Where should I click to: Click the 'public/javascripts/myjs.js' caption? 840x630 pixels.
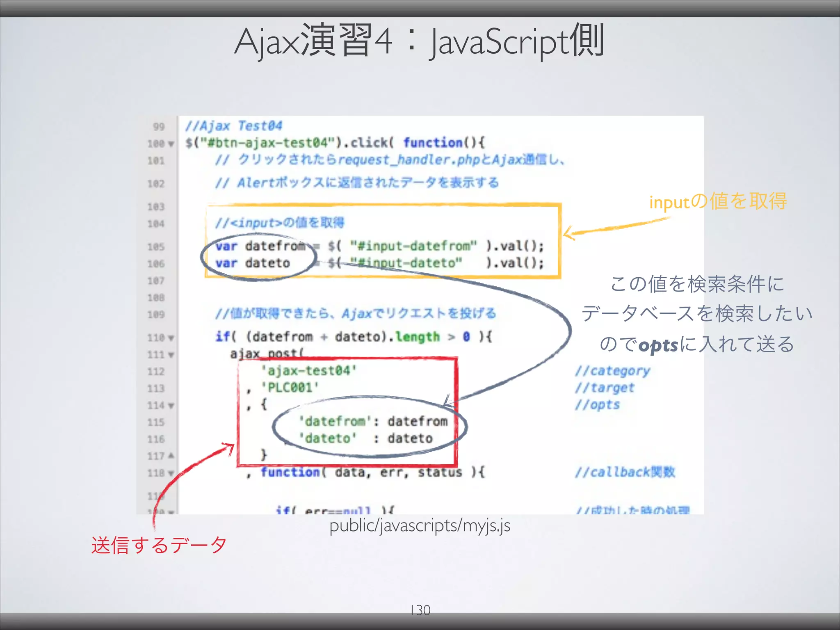coord(420,525)
